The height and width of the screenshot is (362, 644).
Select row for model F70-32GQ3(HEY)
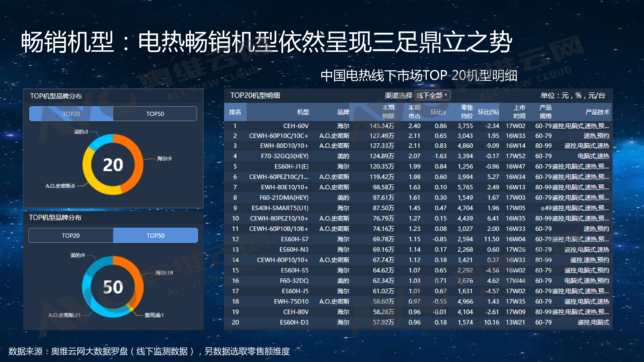[285, 156]
